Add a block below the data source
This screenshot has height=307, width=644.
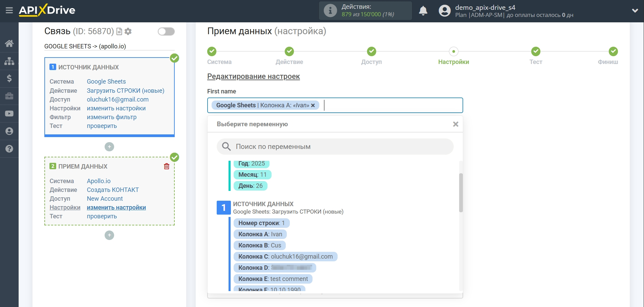coord(109,147)
